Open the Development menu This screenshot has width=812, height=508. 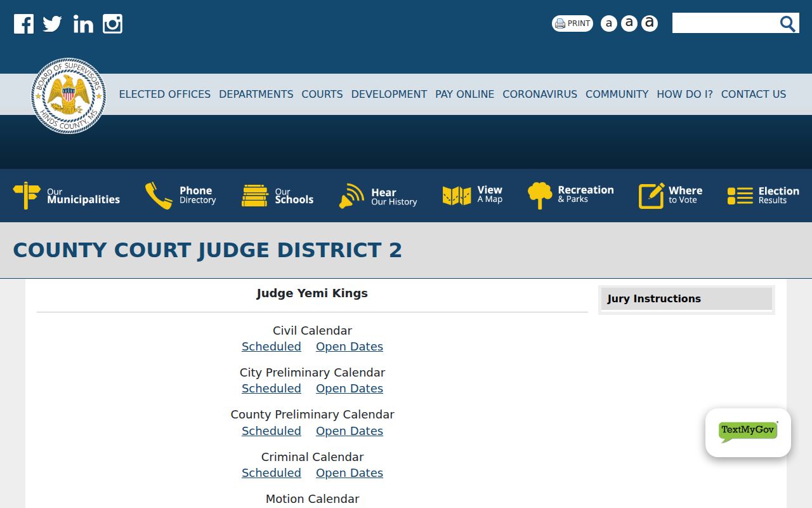coord(389,94)
